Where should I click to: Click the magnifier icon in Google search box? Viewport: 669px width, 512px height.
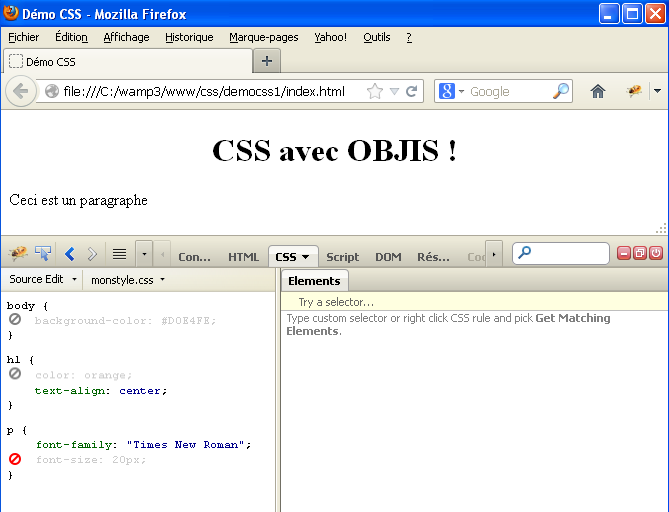click(561, 91)
